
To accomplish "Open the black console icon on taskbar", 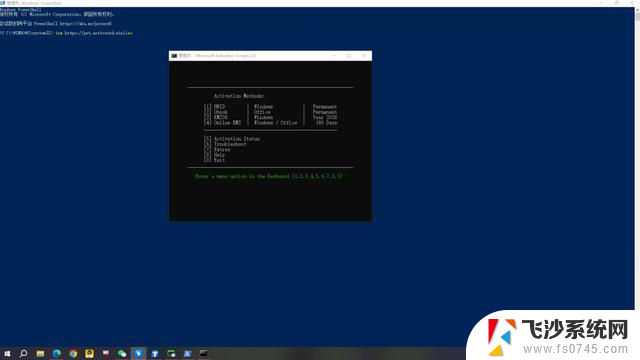I will point(204,353).
